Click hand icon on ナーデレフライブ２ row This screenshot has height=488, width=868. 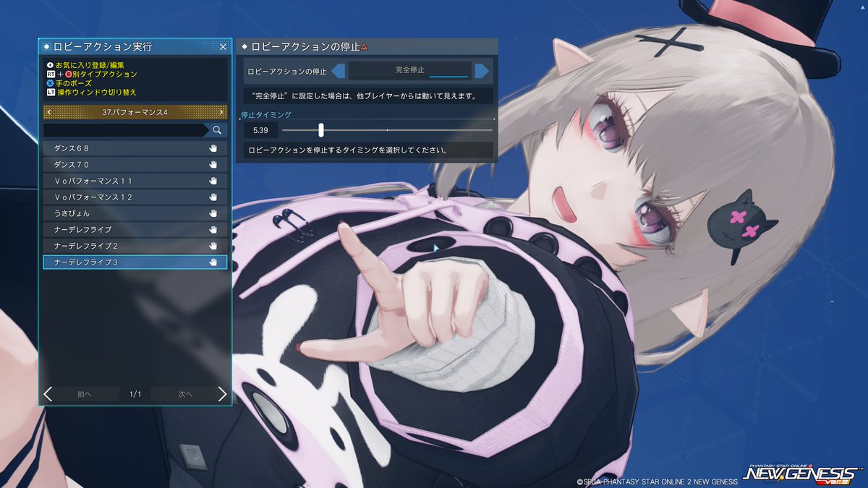coord(213,246)
